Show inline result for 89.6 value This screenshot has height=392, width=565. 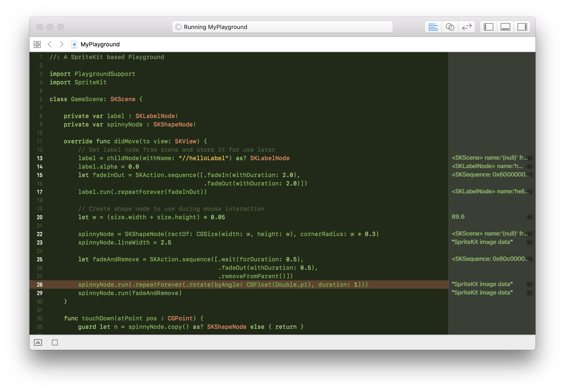529,217
